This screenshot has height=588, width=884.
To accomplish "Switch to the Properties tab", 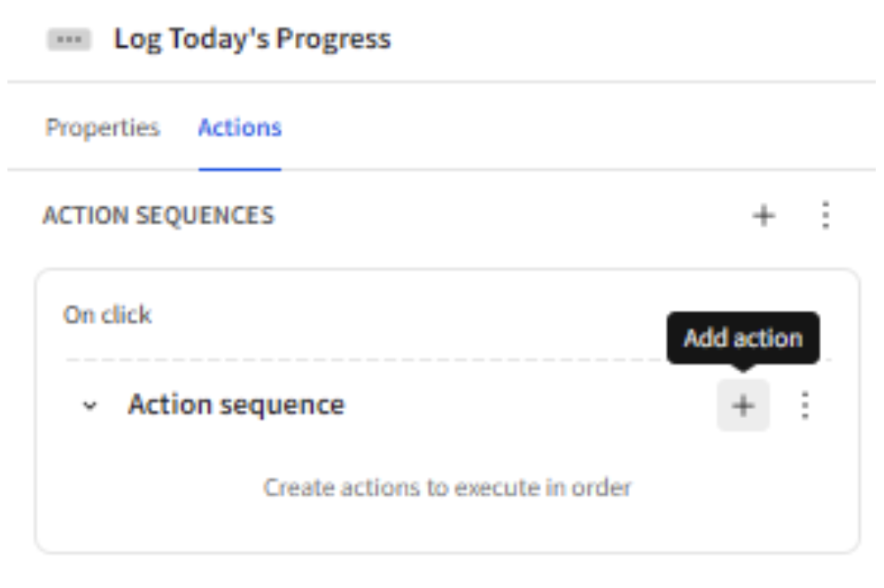I will [x=103, y=128].
